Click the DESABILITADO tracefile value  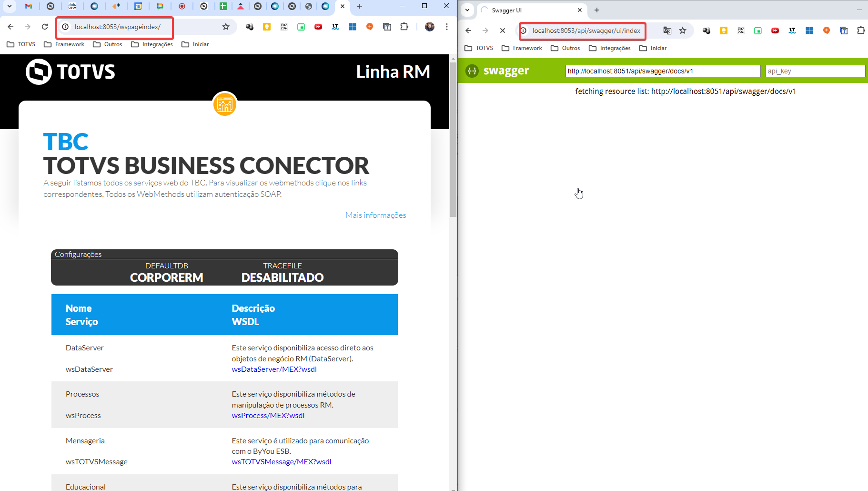point(283,277)
